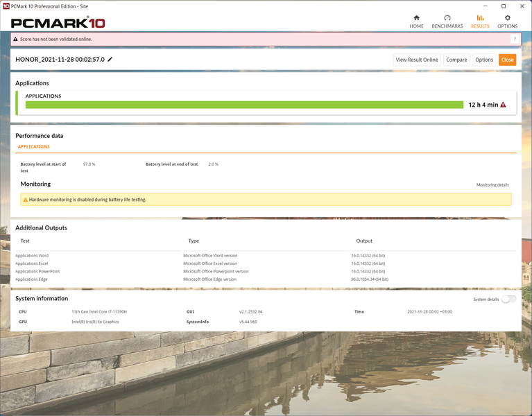Click the green Applications battery life bar
Image resolution: width=532 pixels, height=416 pixels.
244,105
